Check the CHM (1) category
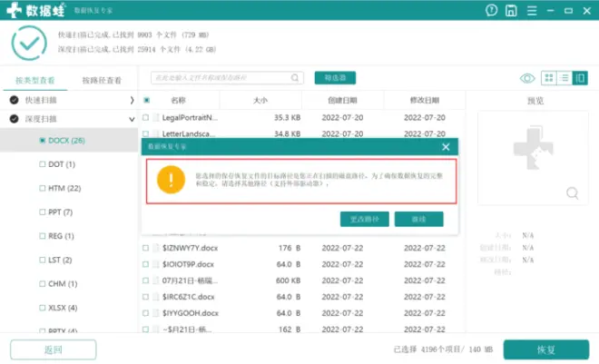The image size is (599, 364). (x=43, y=284)
